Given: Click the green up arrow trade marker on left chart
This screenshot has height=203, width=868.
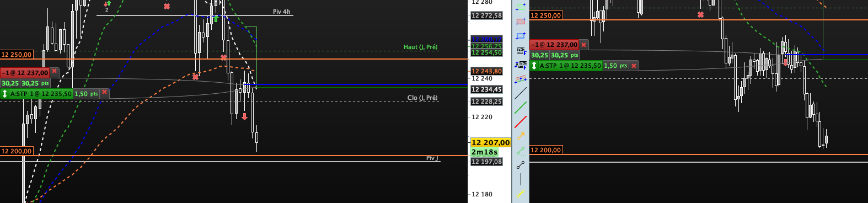Looking at the screenshot, I should tap(216, 19).
